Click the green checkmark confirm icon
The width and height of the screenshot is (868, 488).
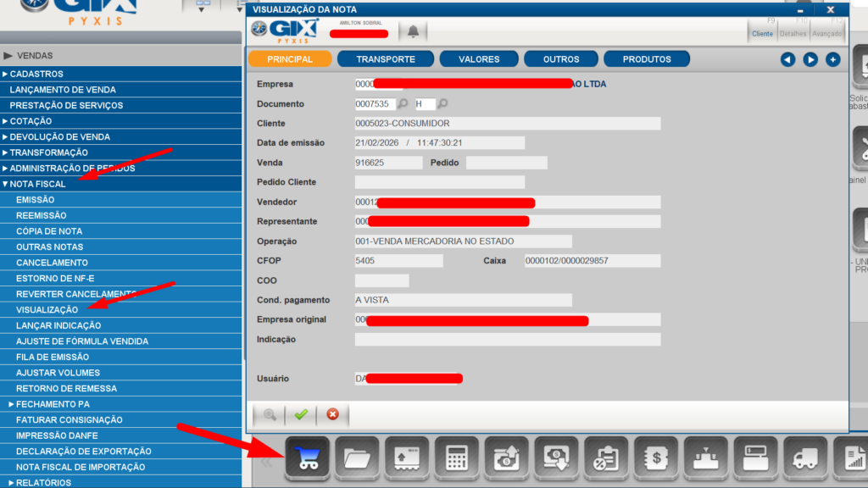pos(300,414)
